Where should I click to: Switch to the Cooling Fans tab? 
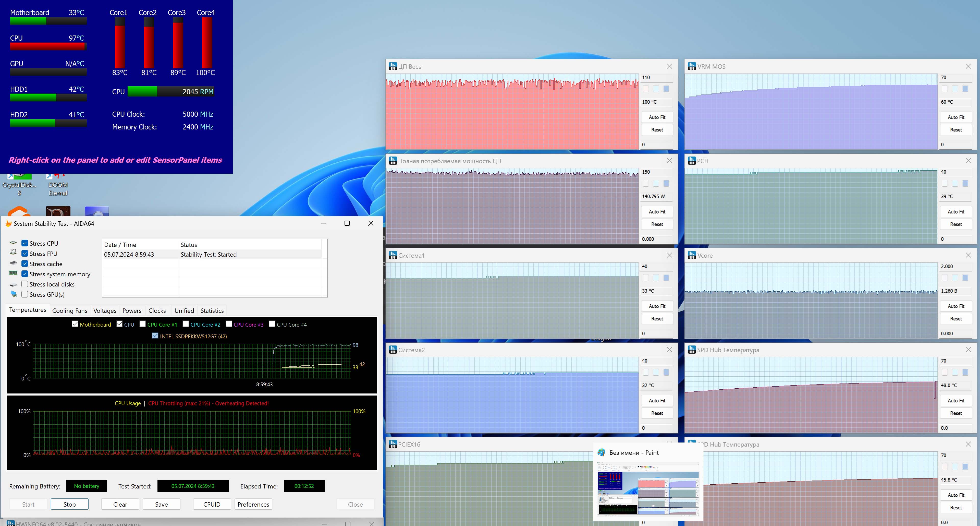pos(70,310)
